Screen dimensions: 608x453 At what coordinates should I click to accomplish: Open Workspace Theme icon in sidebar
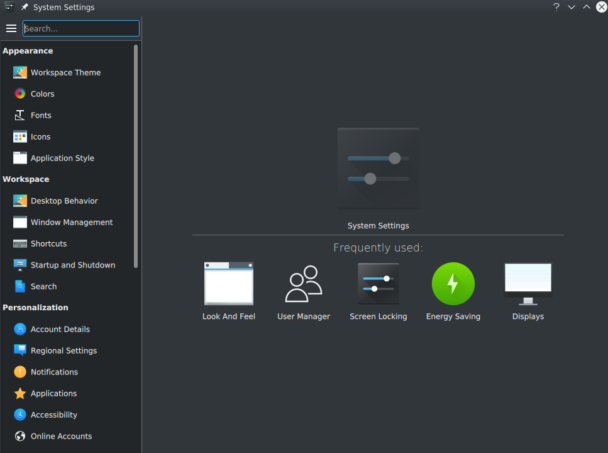pyautogui.click(x=20, y=73)
